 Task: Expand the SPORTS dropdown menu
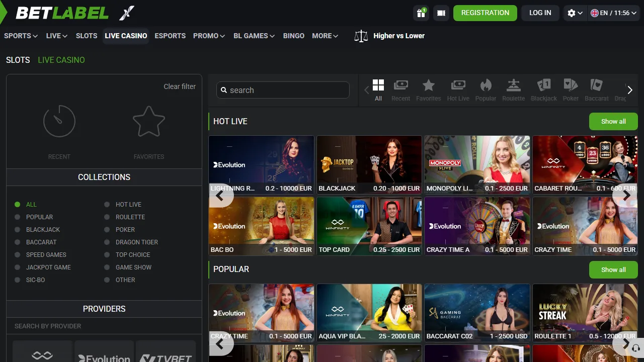pos(21,36)
